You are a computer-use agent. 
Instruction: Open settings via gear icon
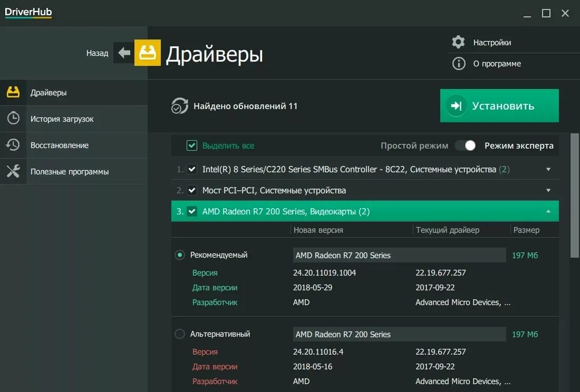tap(458, 42)
